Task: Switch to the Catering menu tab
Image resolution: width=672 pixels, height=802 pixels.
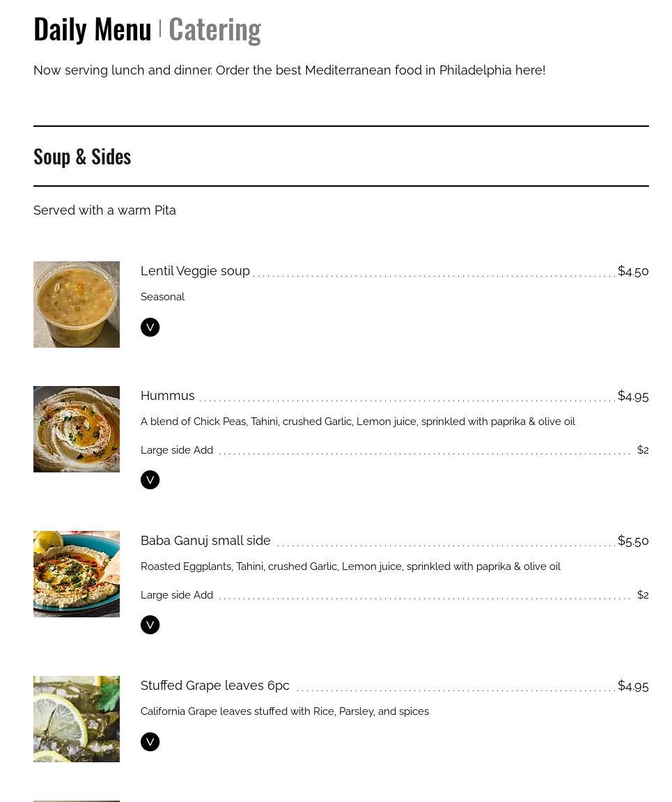Action: (214, 29)
